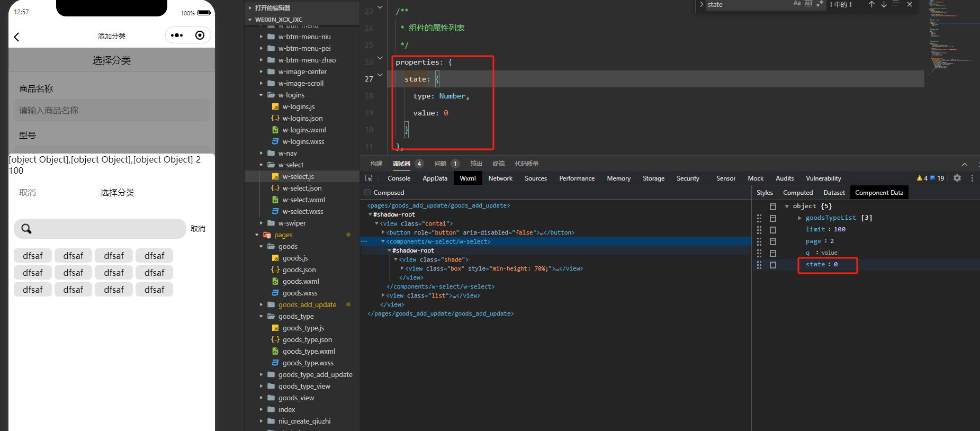Tap the magnifier icon in the simulator search bar
Image resolution: width=980 pixels, height=431 pixels.
click(26, 229)
